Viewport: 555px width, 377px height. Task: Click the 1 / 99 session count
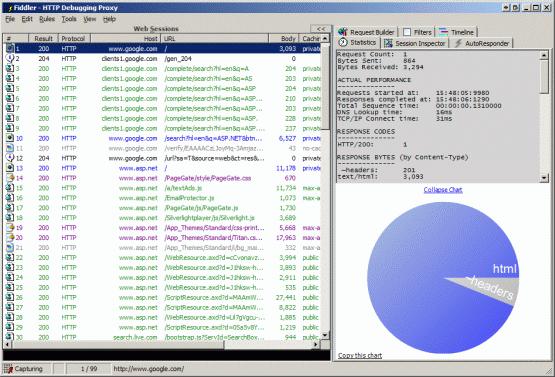89,369
